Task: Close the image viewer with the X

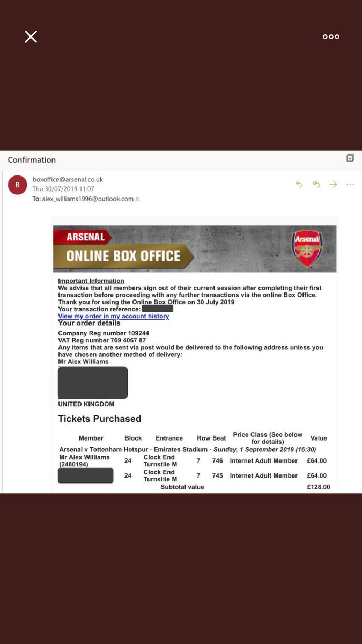Action: pyautogui.click(x=31, y=36)
